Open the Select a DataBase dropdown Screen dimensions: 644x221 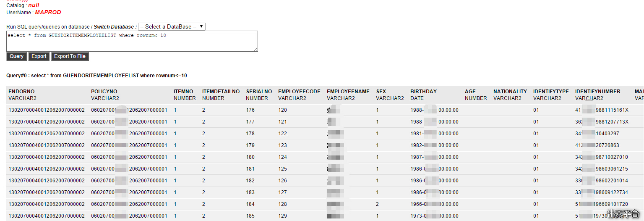pyautogui.click(x=171, y=26)
